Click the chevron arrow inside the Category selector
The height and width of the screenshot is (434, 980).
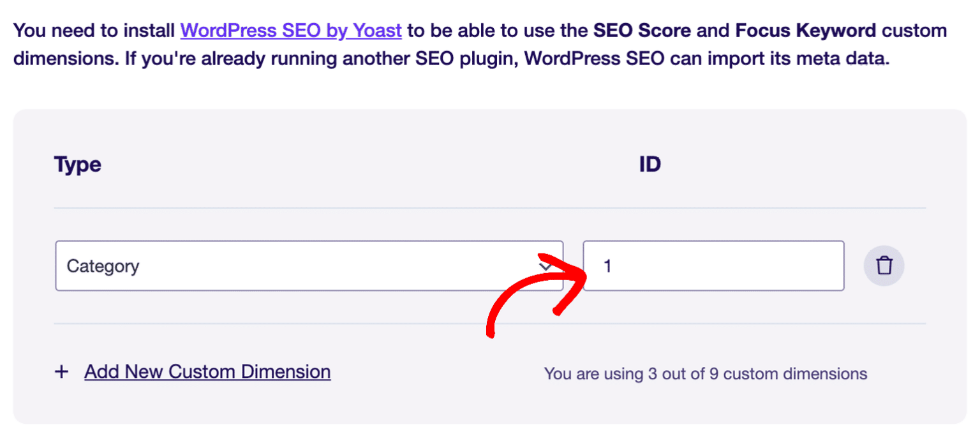(x=546, y=265)
